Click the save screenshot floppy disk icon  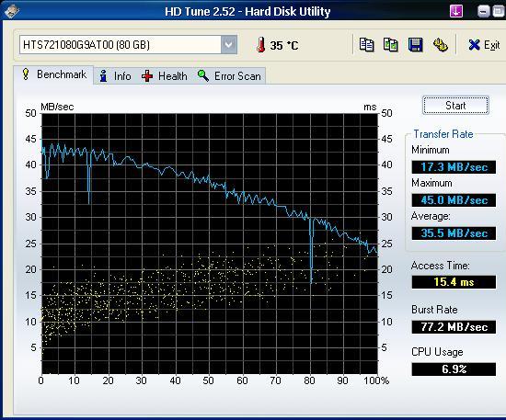tap(415, 44)
